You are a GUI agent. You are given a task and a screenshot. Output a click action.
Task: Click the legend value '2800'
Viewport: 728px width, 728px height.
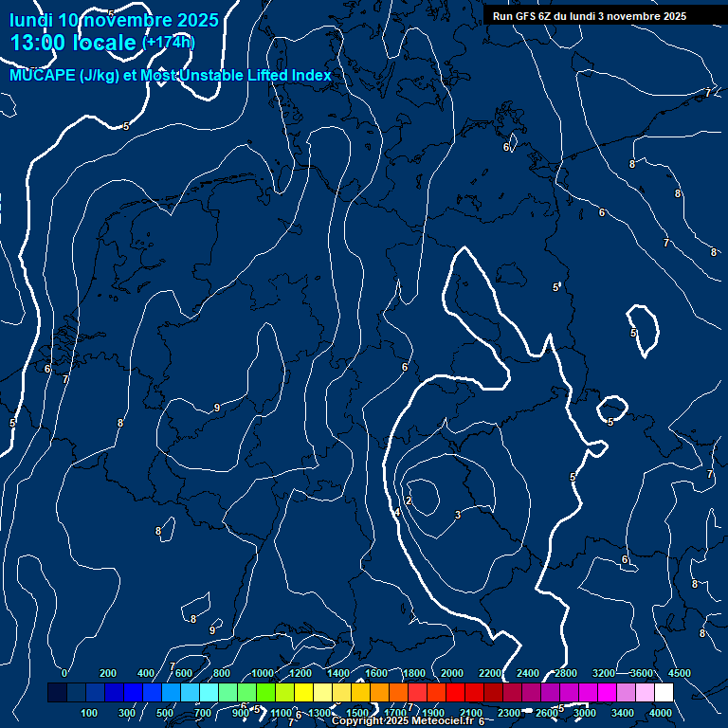pos(566,673)
